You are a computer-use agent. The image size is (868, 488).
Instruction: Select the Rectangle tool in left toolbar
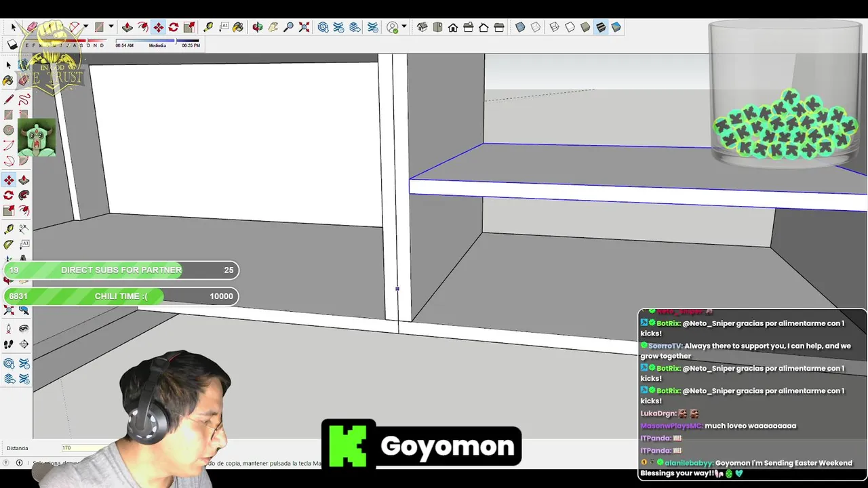8,115
